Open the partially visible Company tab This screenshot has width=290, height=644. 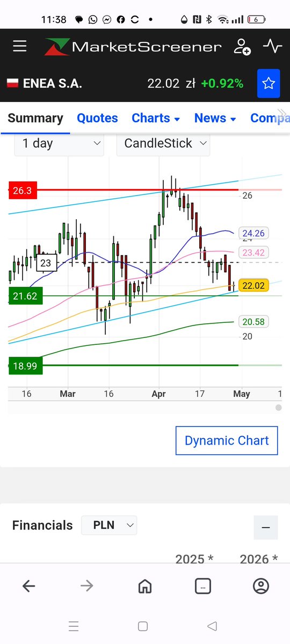[x=270, y=118]
